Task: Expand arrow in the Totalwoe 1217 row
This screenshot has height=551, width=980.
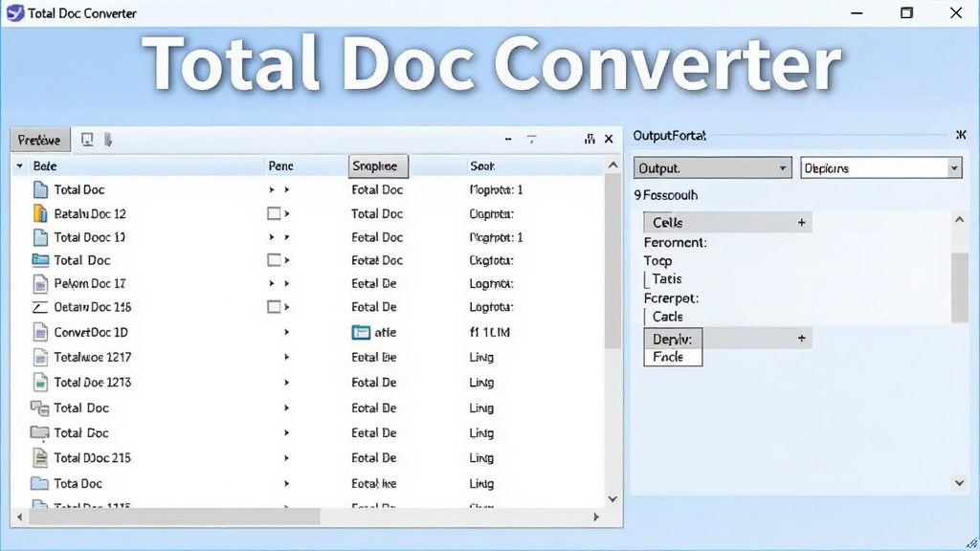Action: click(287, 358)
